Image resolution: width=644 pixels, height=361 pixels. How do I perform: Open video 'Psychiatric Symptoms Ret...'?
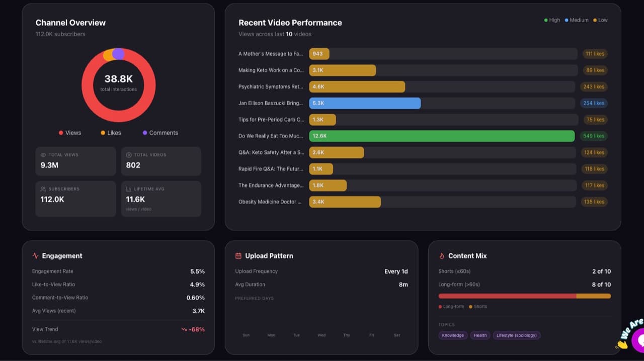(x=271, y=86)
